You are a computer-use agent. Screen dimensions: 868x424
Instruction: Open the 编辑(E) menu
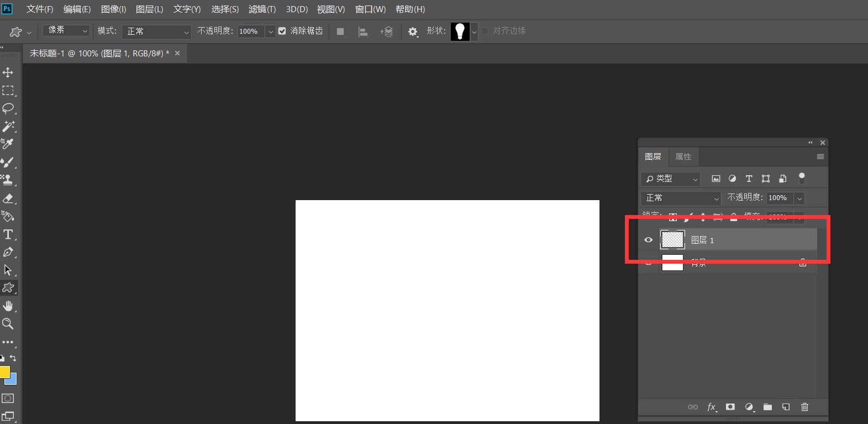[77, 9]
